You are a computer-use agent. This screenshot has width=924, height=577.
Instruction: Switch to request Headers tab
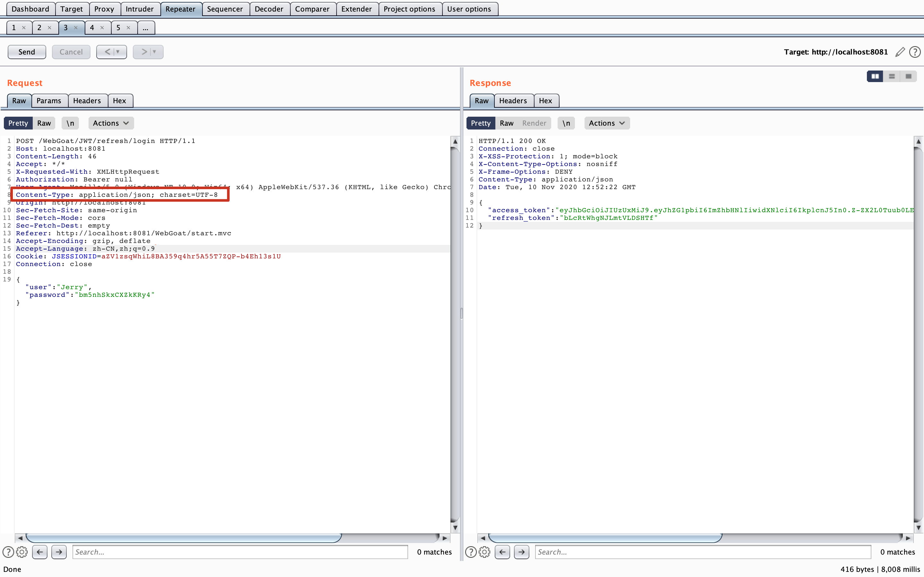[x=87, y=101]
